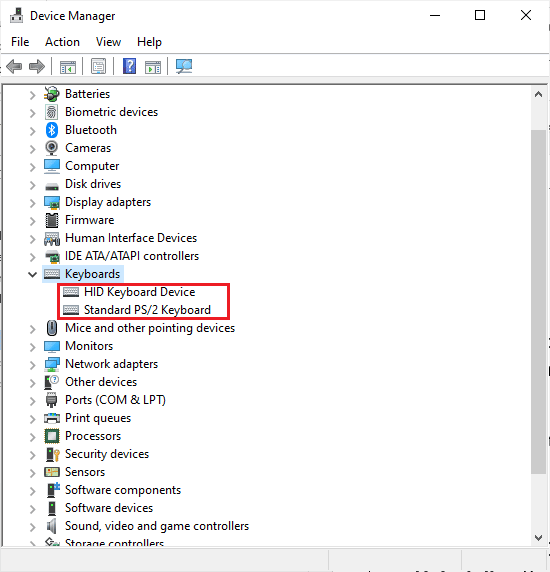550x572 pixels.
Task: Expand the Network adapters category
Action: click(x=32, y=365)
